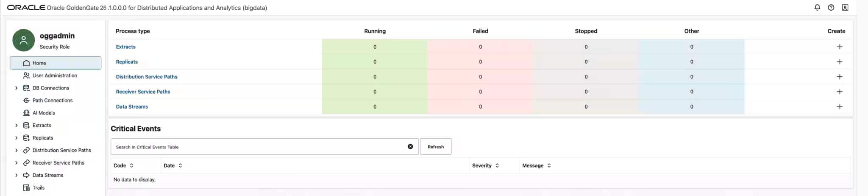Click the Trails file icon
This screenshot has width=868, height=196.
pyautogui.click(x=26, y=188)
